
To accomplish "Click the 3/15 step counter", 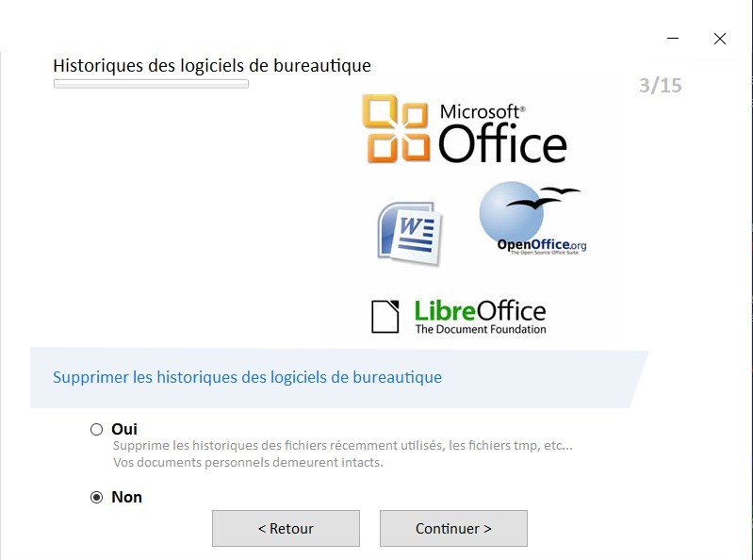I will tap(661, 86).
